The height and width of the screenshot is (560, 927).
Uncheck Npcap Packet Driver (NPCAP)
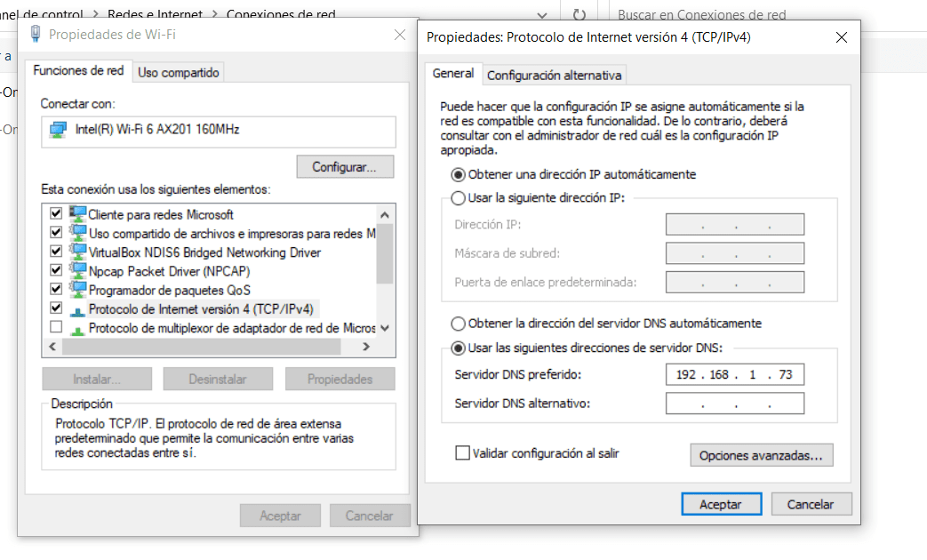tap(56, 269)
